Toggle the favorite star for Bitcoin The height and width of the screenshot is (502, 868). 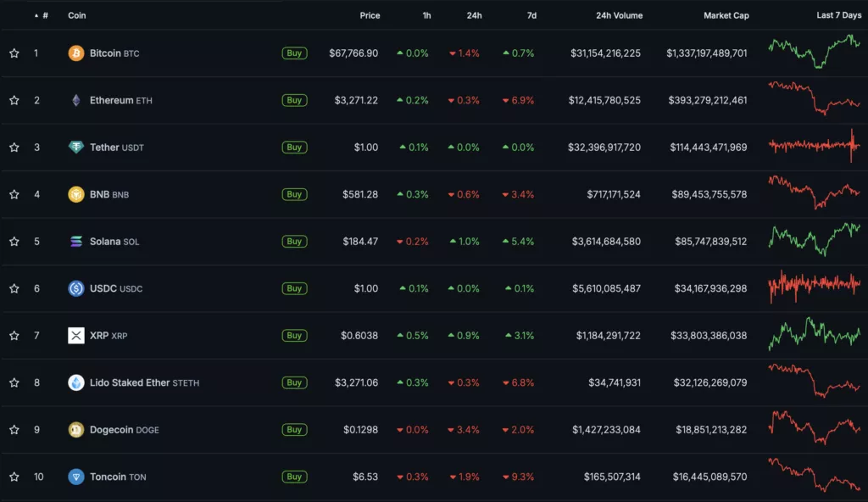tap(14, 53)
